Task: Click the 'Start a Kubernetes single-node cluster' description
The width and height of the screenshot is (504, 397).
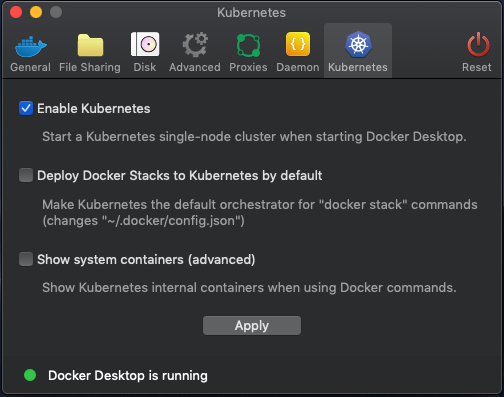Action: pyautogui.click(x=254, y=137)
